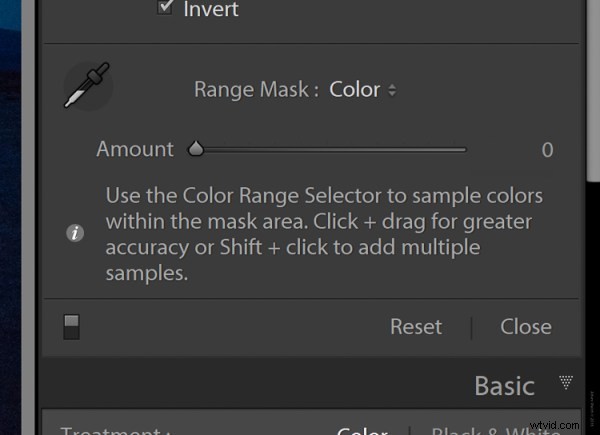Click the Invert label text
Viewport: 600px width, 435px height.
point(211,9)
